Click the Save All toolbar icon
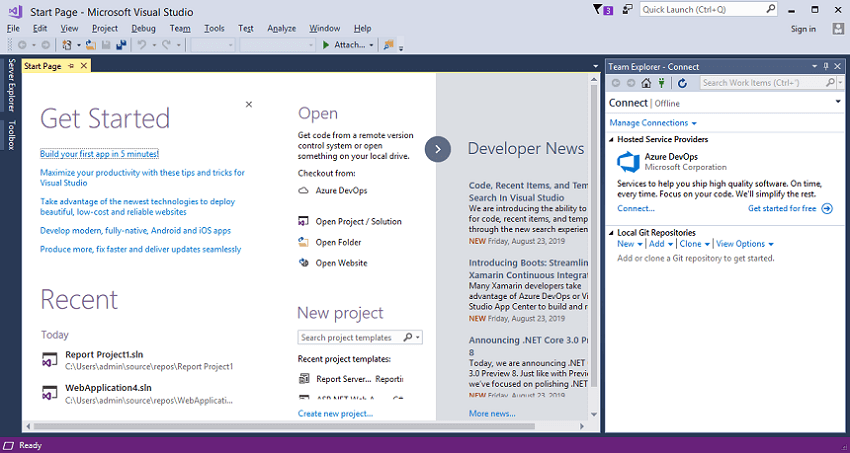 click(x=120, y=45)
